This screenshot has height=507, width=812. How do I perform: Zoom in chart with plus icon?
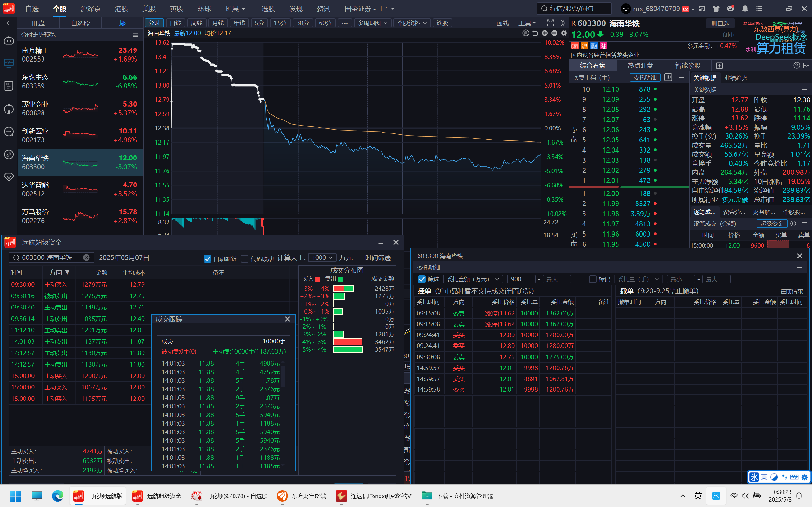[545, 33]
